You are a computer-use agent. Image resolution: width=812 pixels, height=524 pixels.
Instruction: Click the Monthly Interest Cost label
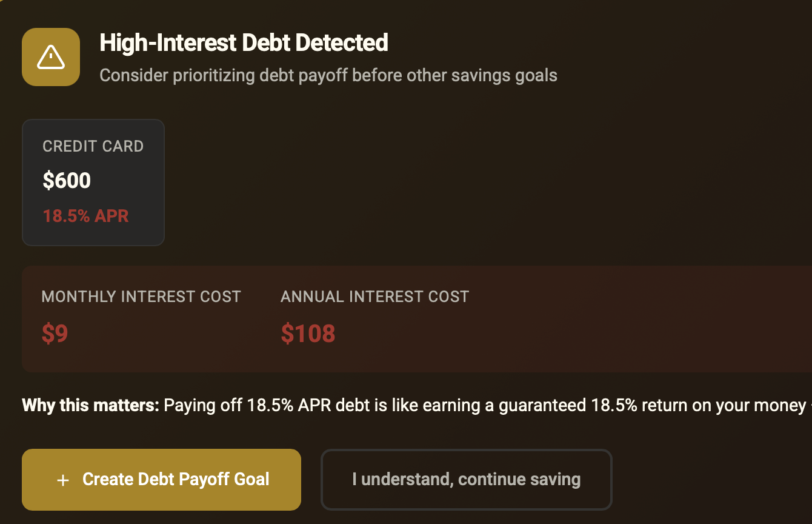141,297
